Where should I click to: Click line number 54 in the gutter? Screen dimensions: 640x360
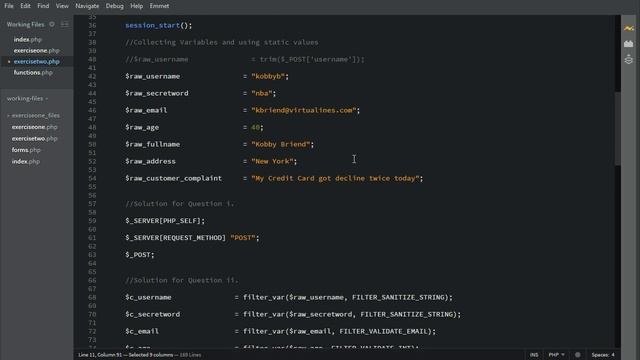click(x=92, y=178)
